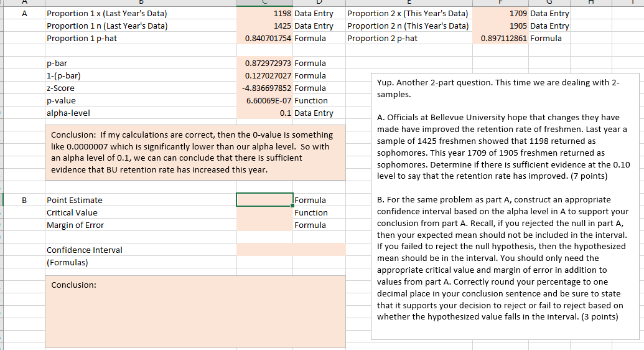Click 'Data Entry' next to alpha-level
Viewport: 644px width, 350px height.
click(314, 113)
